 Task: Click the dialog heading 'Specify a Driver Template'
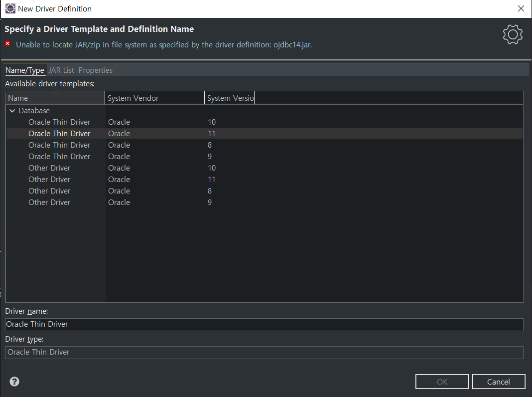point(99,29)
